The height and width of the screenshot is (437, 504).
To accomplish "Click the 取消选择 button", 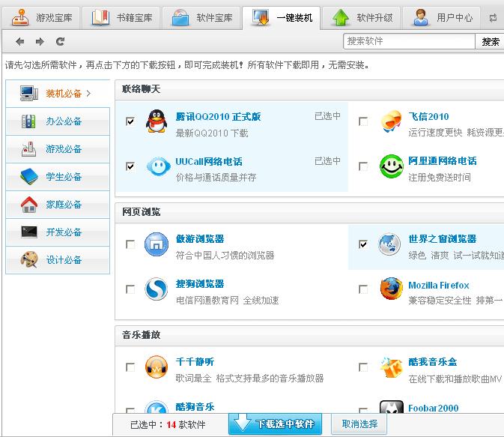I will 359,424.
